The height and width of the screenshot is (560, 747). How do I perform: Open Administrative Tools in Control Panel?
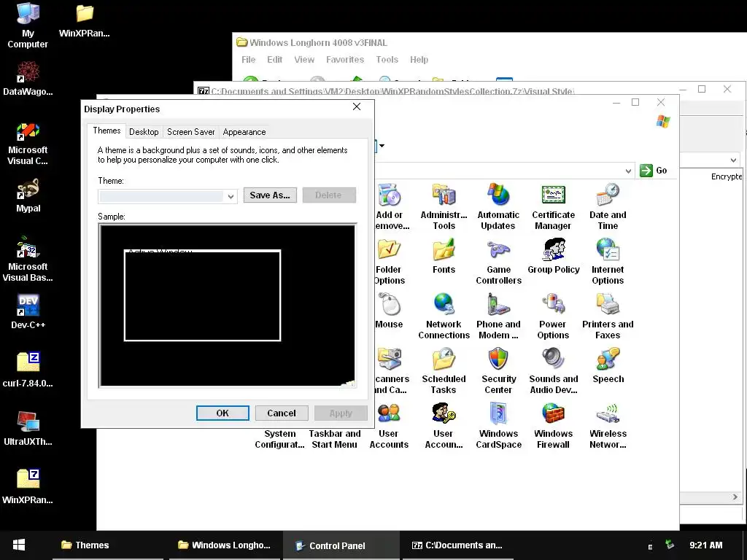444,206
